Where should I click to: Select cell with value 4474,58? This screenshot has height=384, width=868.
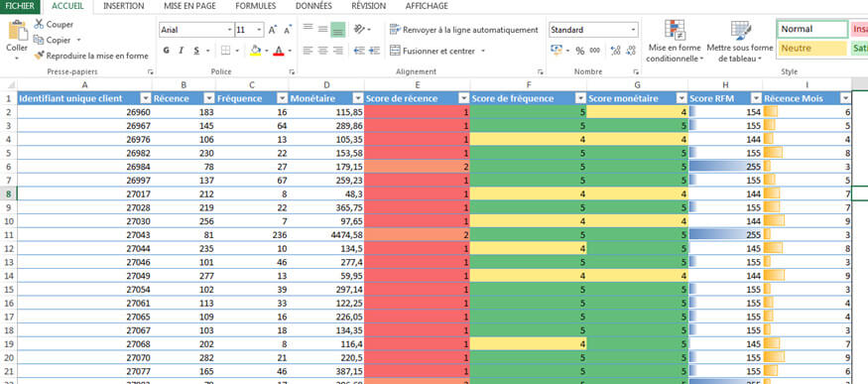[x=326, y=234]
